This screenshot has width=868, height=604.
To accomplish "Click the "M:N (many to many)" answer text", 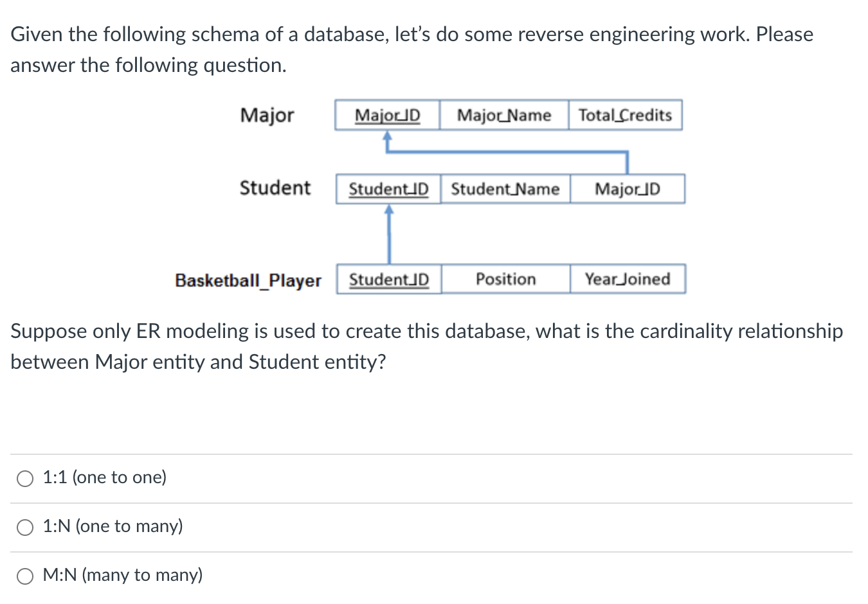I will point(123,575).
